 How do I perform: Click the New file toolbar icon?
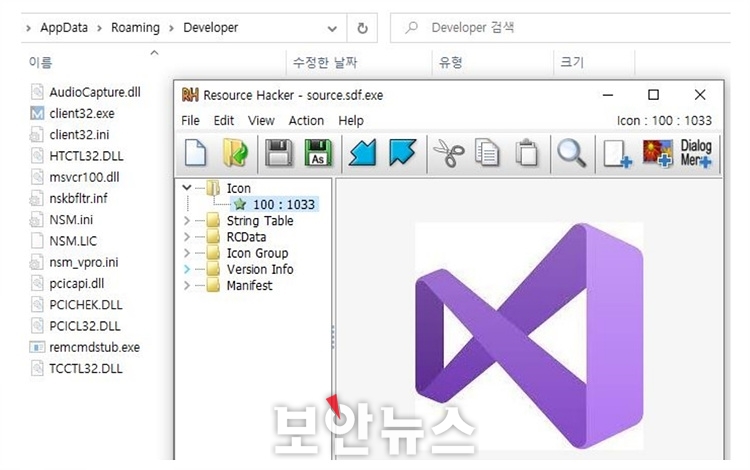198,153
